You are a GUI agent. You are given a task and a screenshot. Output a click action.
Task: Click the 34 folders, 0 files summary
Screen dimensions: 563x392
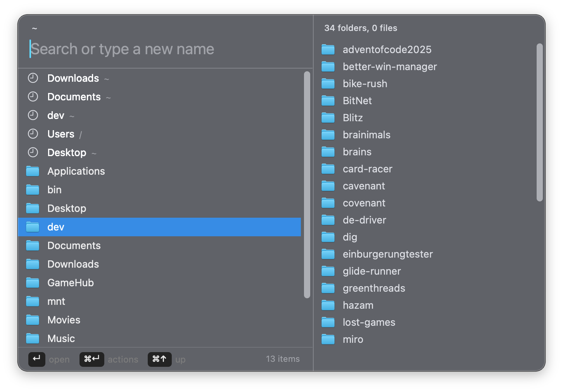(x=361, y=28)
